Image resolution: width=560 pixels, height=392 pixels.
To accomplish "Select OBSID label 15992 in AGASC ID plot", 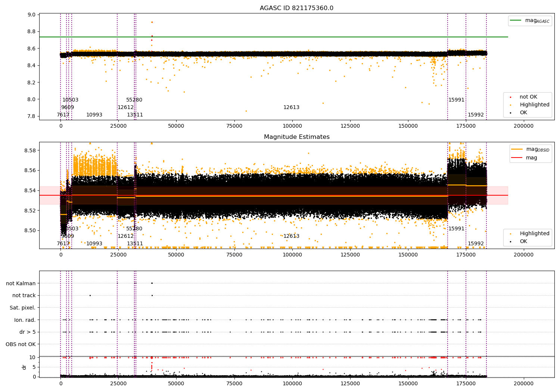I will (476, 115).
